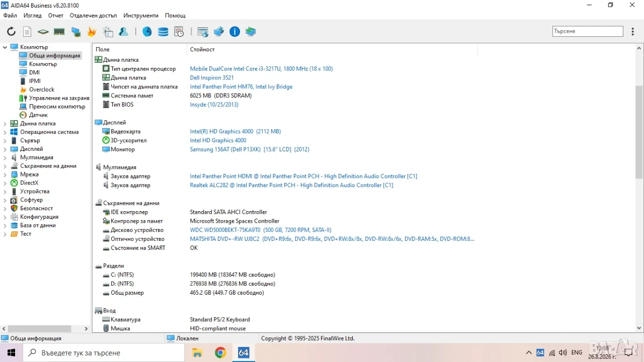
Task: Click the down arrow of details scrollbar
Action: click(x=639, y=328)
